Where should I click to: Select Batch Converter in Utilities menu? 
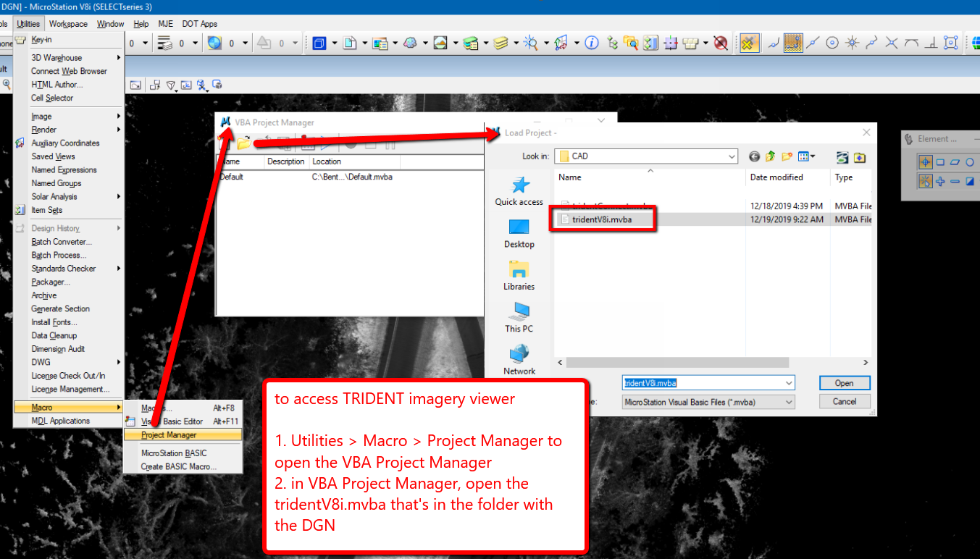point(70,242)
